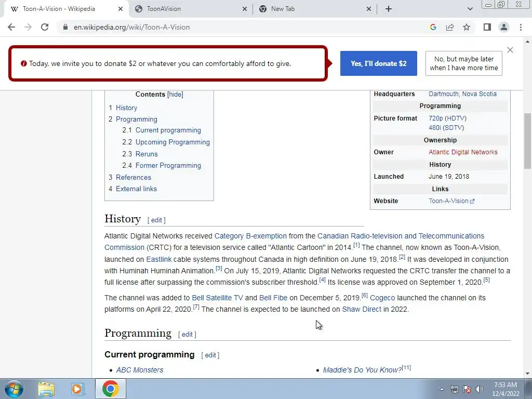Edit the History section
Image resolution: width=532 pixels, height=399 pixels.
(156, 220)
